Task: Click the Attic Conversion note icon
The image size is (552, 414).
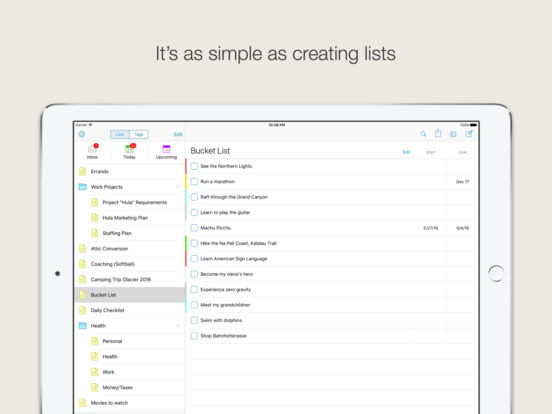Action: 82,249
